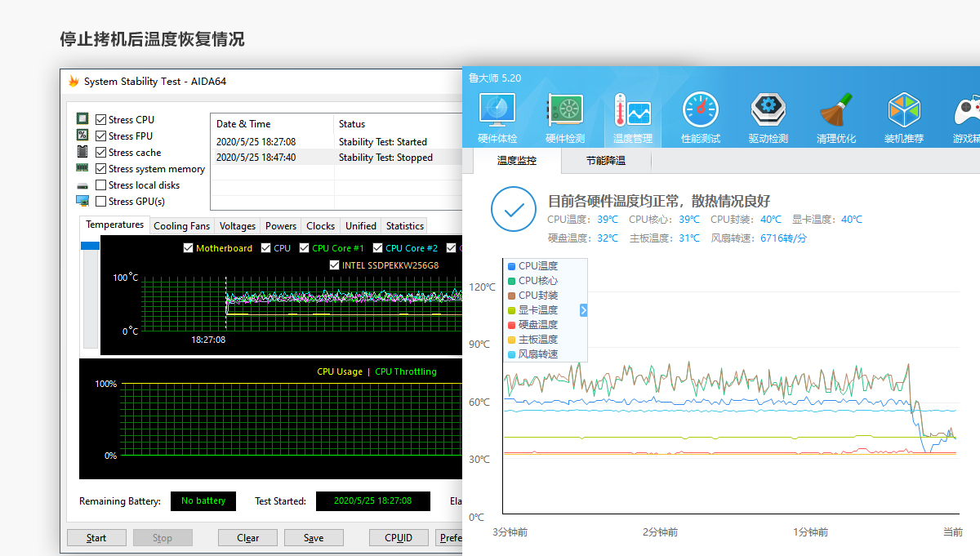Click the Stress GPU(s) monitor icon
The image size is (980, 556).
82,201
